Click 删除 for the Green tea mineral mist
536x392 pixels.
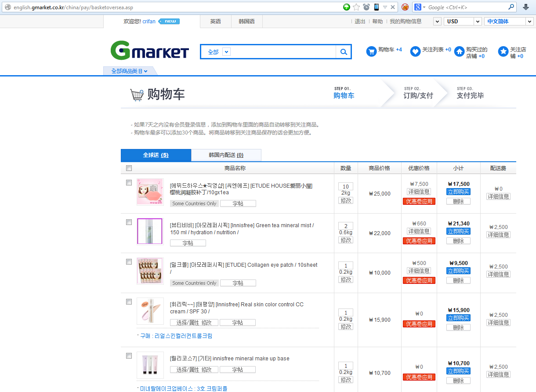tap(458, 241)
